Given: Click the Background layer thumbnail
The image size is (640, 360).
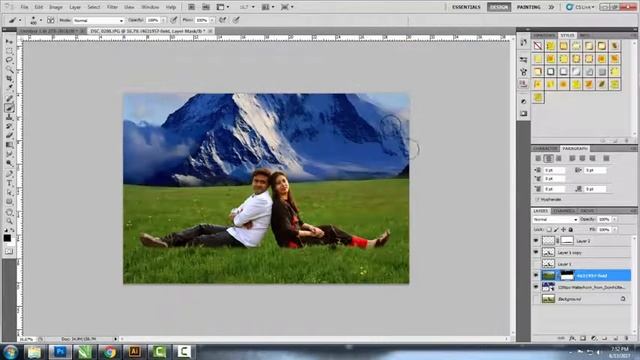Looking at the screenshot, I should pos(548,299).
